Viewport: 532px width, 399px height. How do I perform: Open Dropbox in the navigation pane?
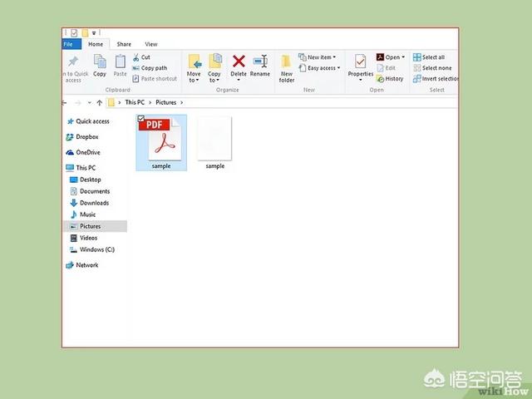click(x=82, y=137)
